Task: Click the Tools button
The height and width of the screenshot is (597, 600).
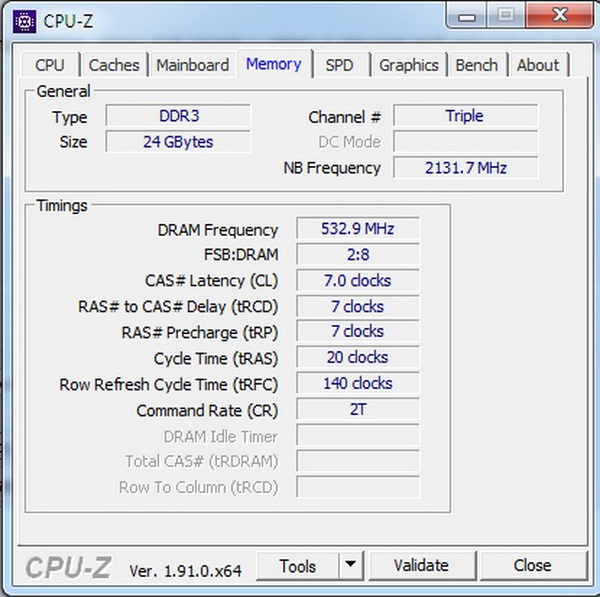Action: click(x=298, y=566)
